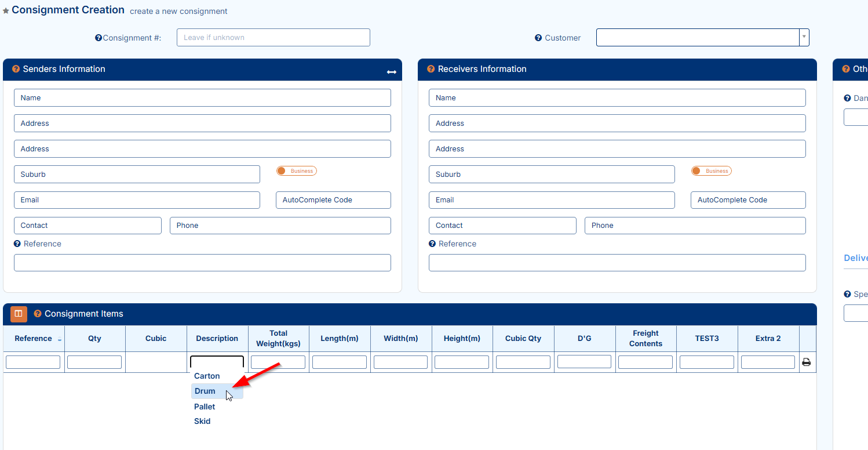
Task: Select Drum from the description list
Action: 205,391
